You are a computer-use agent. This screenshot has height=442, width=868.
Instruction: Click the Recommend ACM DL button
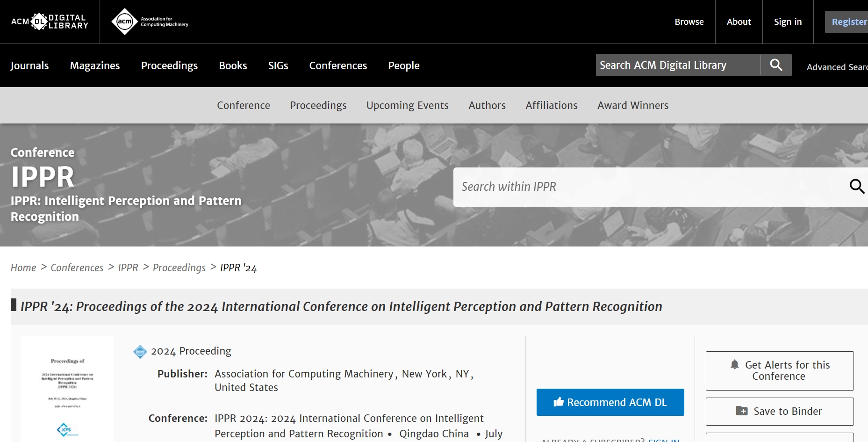click(x=610, y=402)
